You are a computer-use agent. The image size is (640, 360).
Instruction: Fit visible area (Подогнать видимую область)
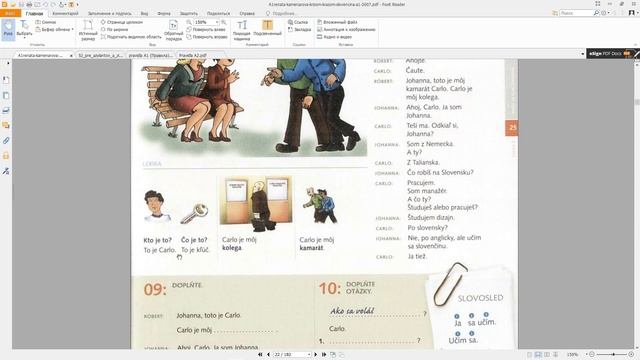click(x=131, y=37)
